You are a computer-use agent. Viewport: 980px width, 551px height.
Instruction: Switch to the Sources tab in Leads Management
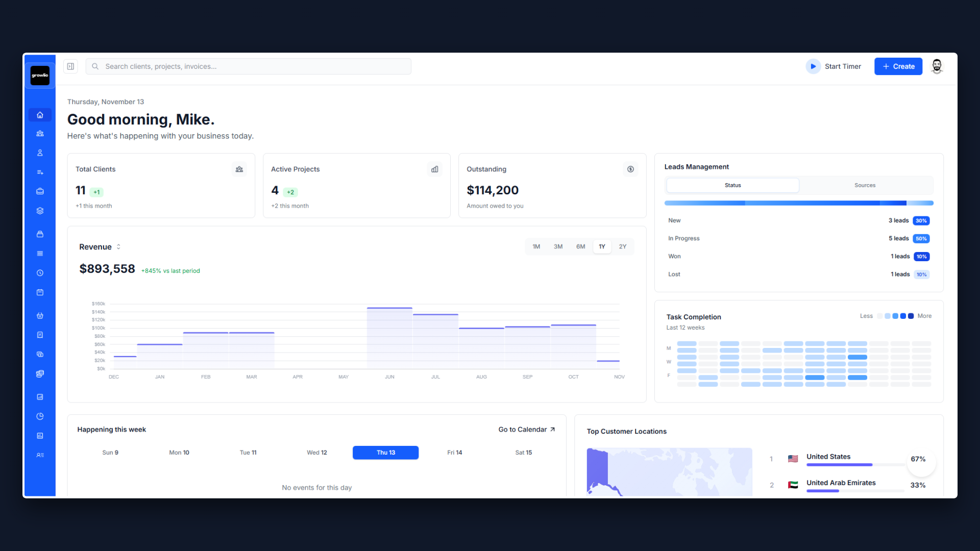tap(865, 185)
